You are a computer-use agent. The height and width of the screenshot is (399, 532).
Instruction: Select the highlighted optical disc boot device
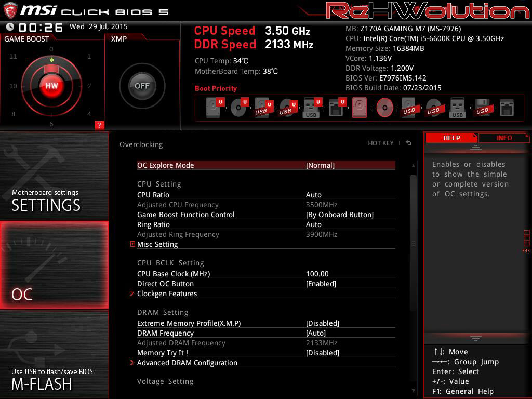pos(384,108)
